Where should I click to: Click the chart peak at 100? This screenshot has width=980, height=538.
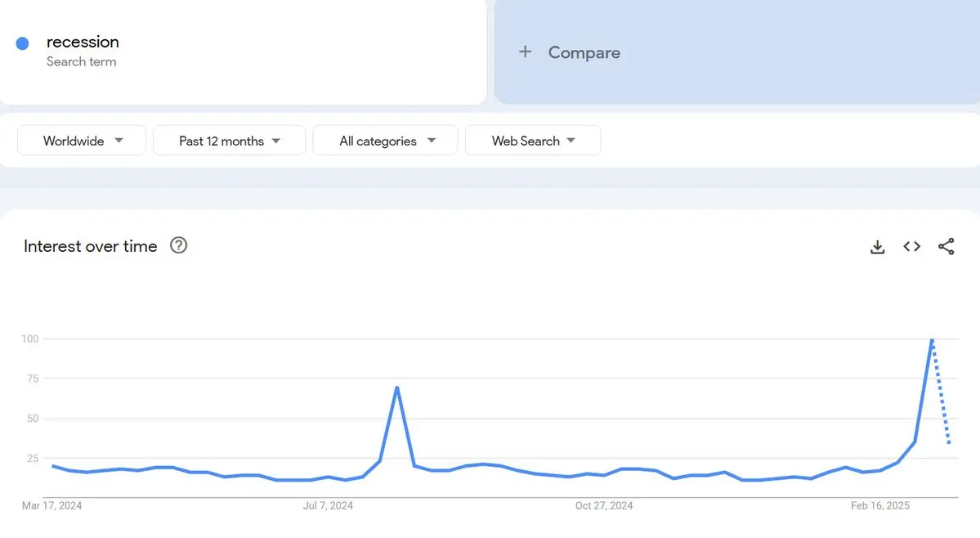[932, 339]
